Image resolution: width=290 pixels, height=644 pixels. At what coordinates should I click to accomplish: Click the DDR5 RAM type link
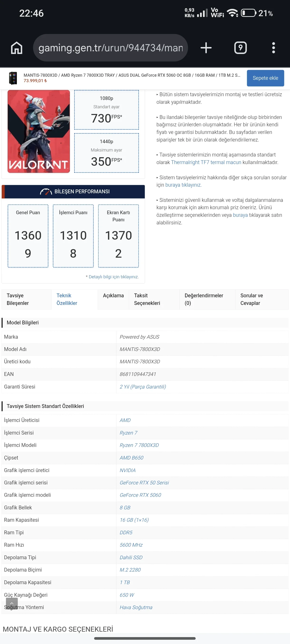[x=126, y=532]
